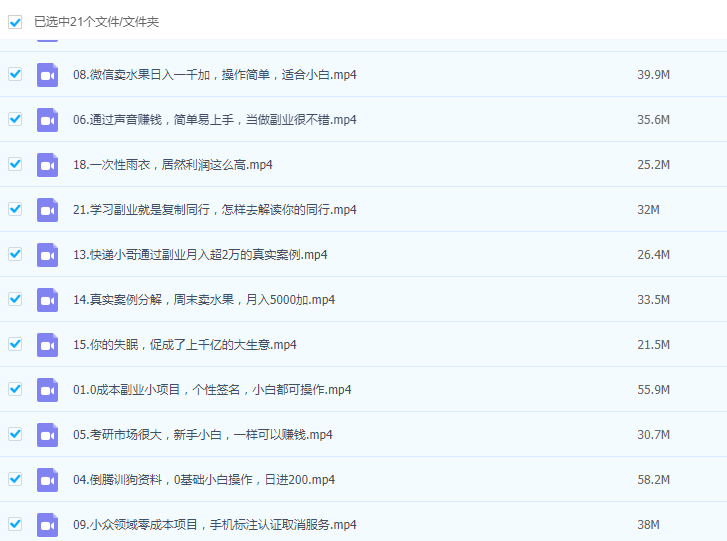Click video icon for 14.真实案例分解 file
Image resolution: width=727 pixels, height=541 pixels.
pyautogui.click(x=47, y=300)
